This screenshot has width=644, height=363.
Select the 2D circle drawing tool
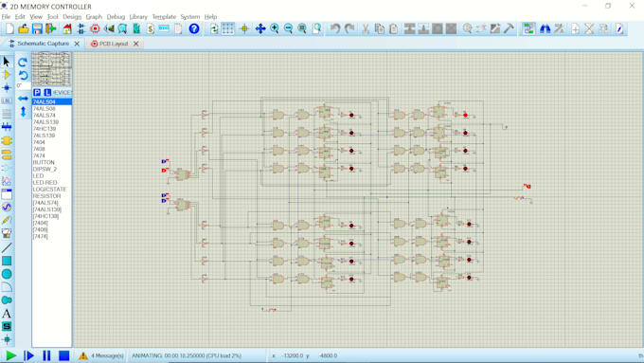pos(7,274)
